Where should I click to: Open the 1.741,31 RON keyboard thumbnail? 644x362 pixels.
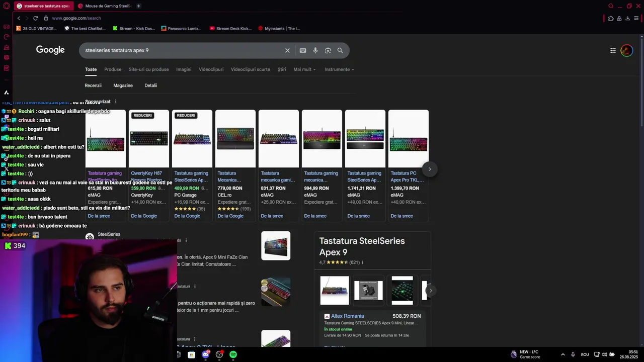point(365,139)
